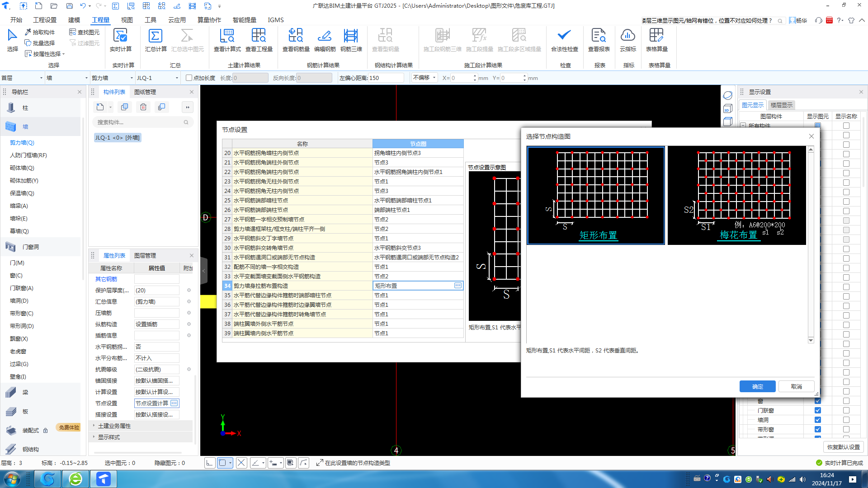Toggle 显示名称 checkbox for 门联窗
The height and width of the screenshot is (488, 868).
pyautogui.click(x=846, y=410)
